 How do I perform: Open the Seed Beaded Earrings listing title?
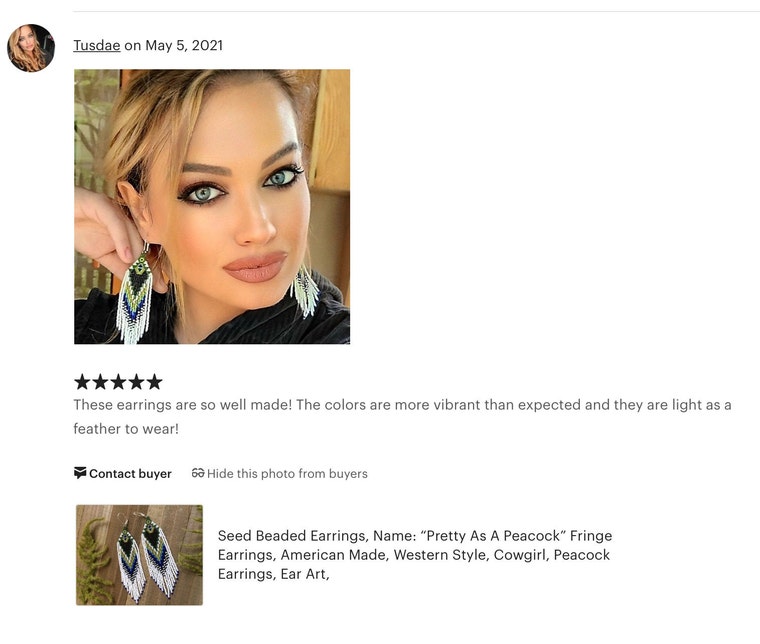point(414,555)
